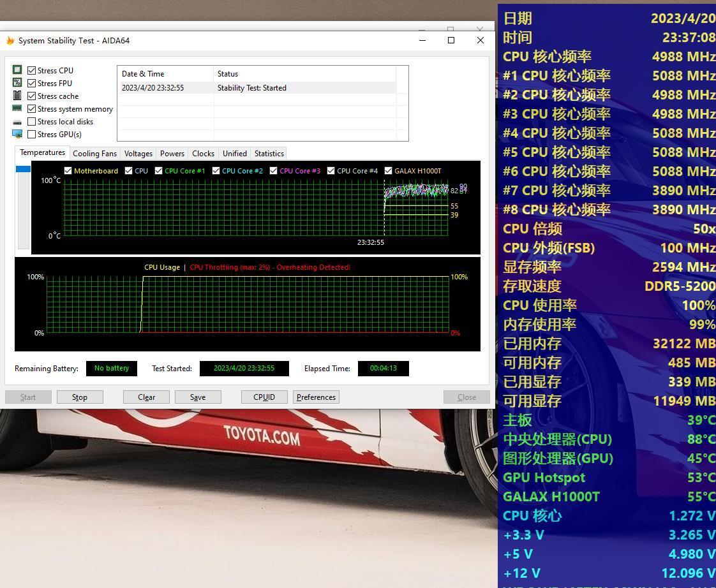The image size is (716, 588).
Task: Uncheck Stress system memory
Action: (31, 108)
